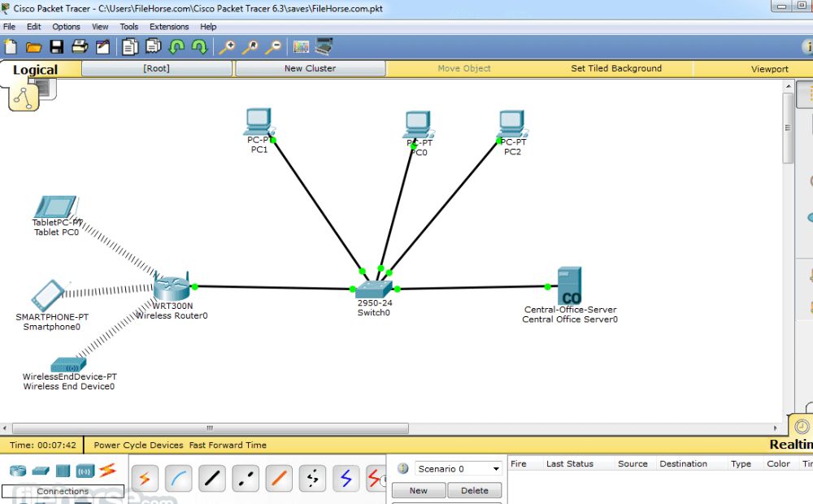Redo with the right green arrow
The width and height of the screenshot is (813, 504).
click(200, 47)
